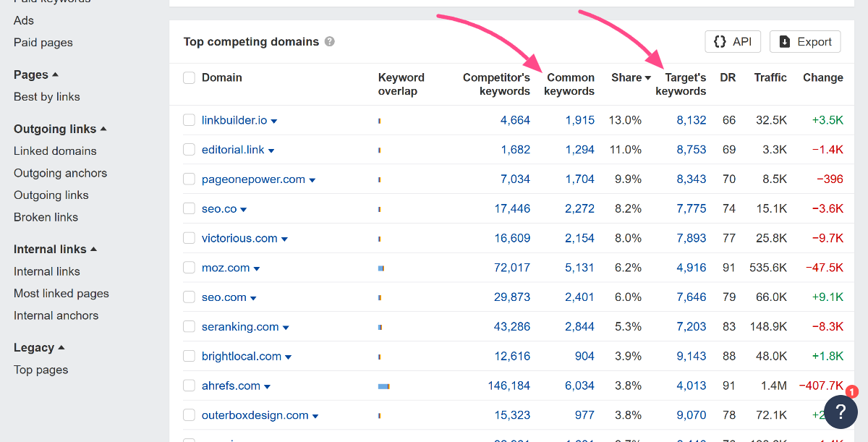Click the API button
The width and height of the screenshot is (868, 442).
(x=733, y=42)
